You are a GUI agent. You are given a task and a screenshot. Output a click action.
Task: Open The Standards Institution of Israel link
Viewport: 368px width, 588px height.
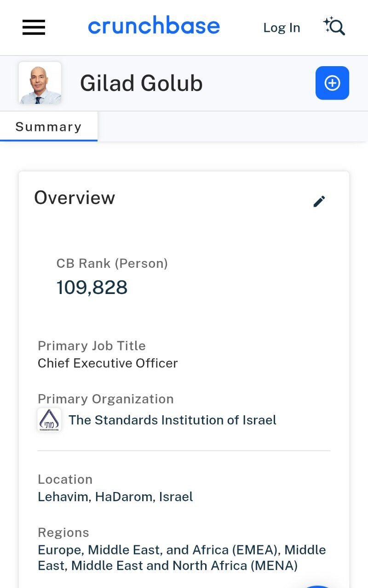point(172,420)
